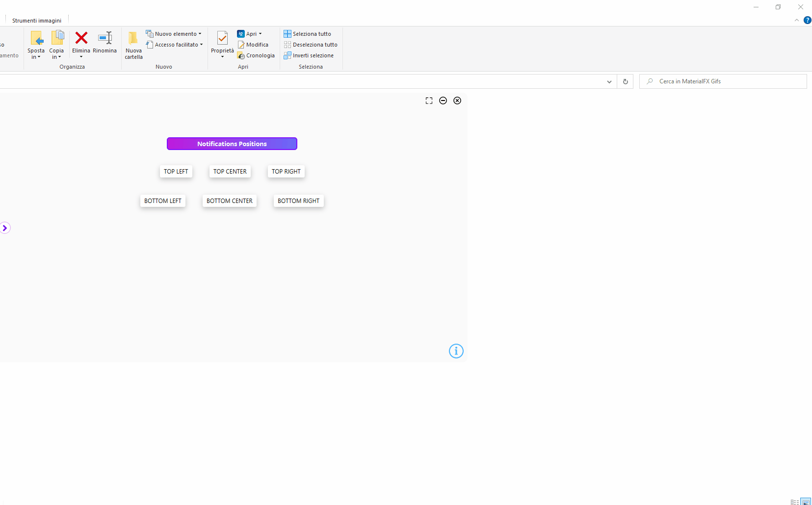Click the blue info circle icon
Image resolution: width=812 pixels, height=505 pixels.
click(456, 351)
